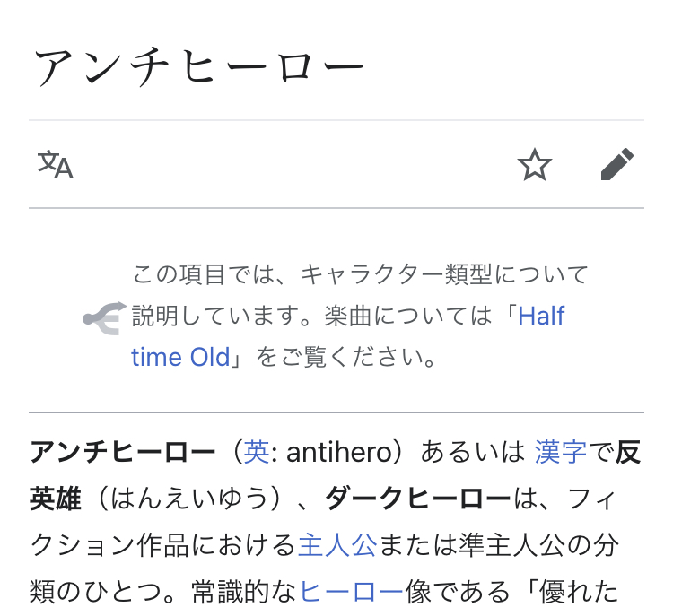This screenshot has width=673, height=616.
Task: Click the word antihero in the intro
Action: pyautogui.click(x=339, y=452)
